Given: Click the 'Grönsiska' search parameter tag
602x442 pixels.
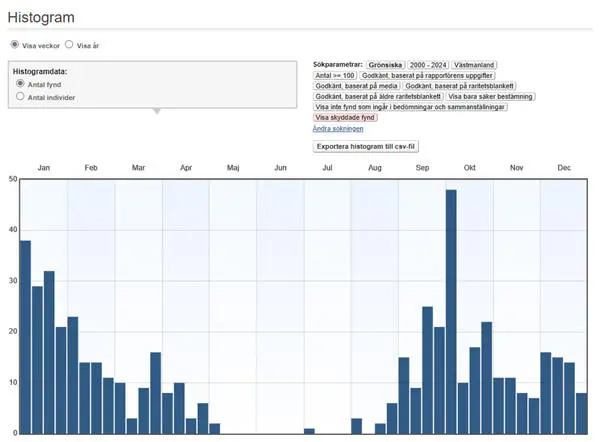Looking at the screenshot, I should coord(385,64).
